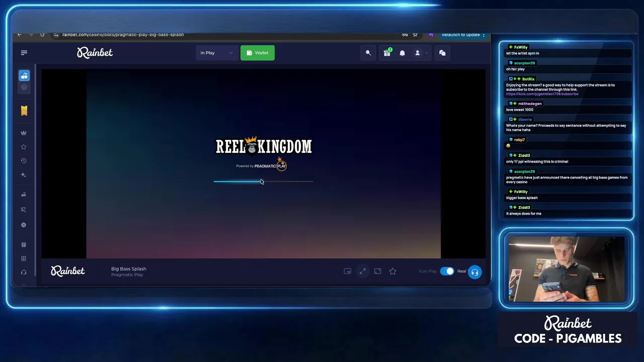Click chat message 'it always does for me'

[x=524, y=214]
